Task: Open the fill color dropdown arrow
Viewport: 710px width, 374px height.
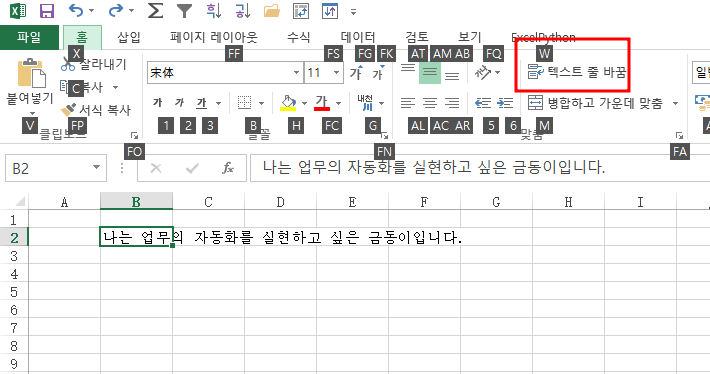Action: (x=304, y=104)
